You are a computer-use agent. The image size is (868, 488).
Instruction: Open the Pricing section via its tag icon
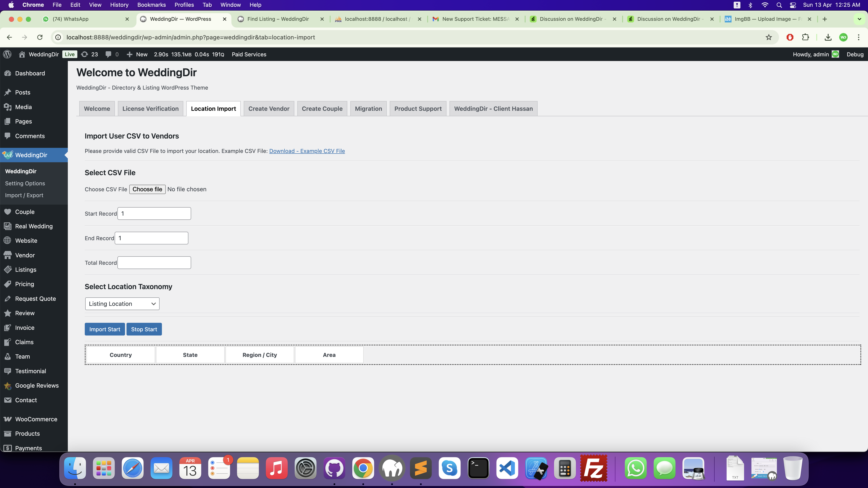[x=7, y=284]
